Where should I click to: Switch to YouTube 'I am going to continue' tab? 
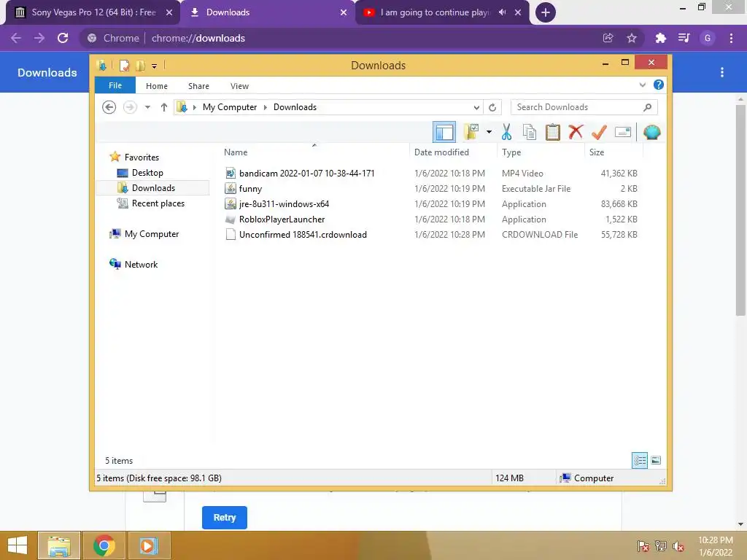point(435,12)
